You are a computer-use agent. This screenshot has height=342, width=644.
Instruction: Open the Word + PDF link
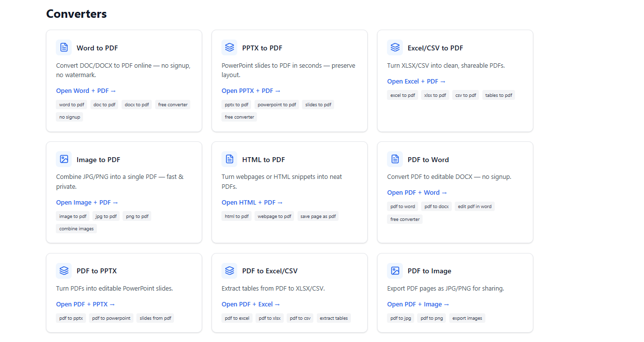[x=86, y=91]
